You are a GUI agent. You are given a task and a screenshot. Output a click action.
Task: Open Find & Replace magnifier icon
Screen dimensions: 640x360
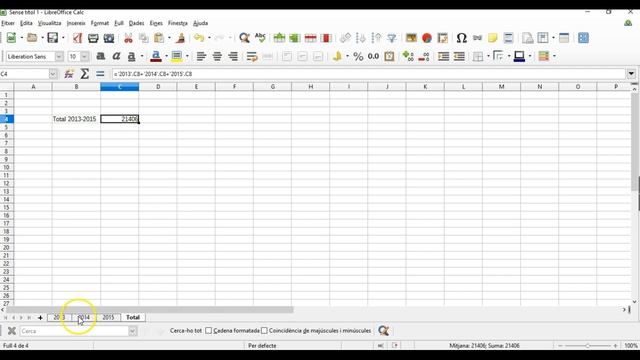click(x=244, y=38)
